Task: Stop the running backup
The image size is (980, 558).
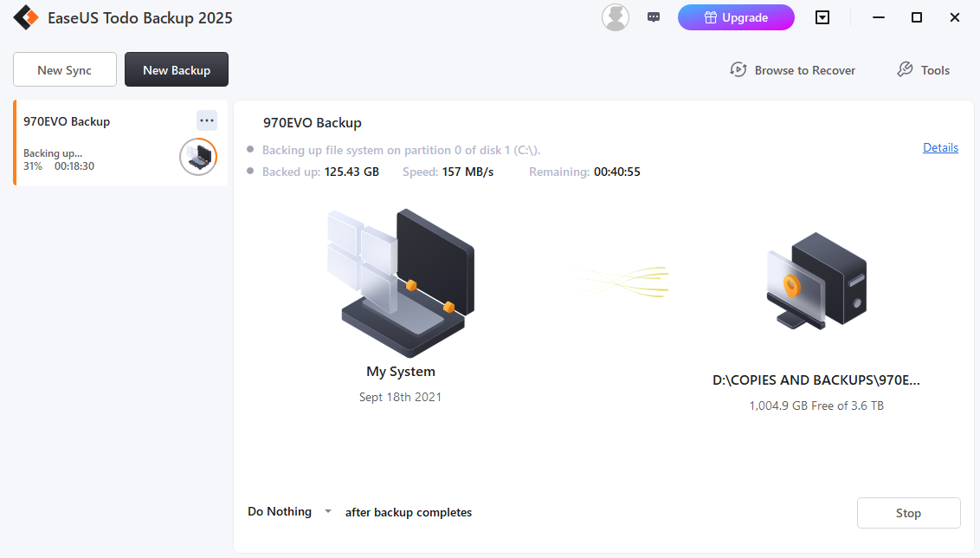Action: pyautogui.click(x=908, y=513)
